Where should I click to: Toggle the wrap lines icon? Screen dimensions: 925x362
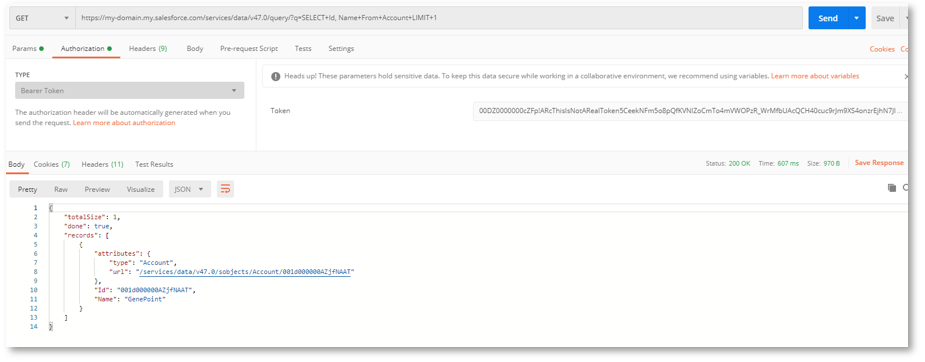pyautogui.click(x=225, y=189)
